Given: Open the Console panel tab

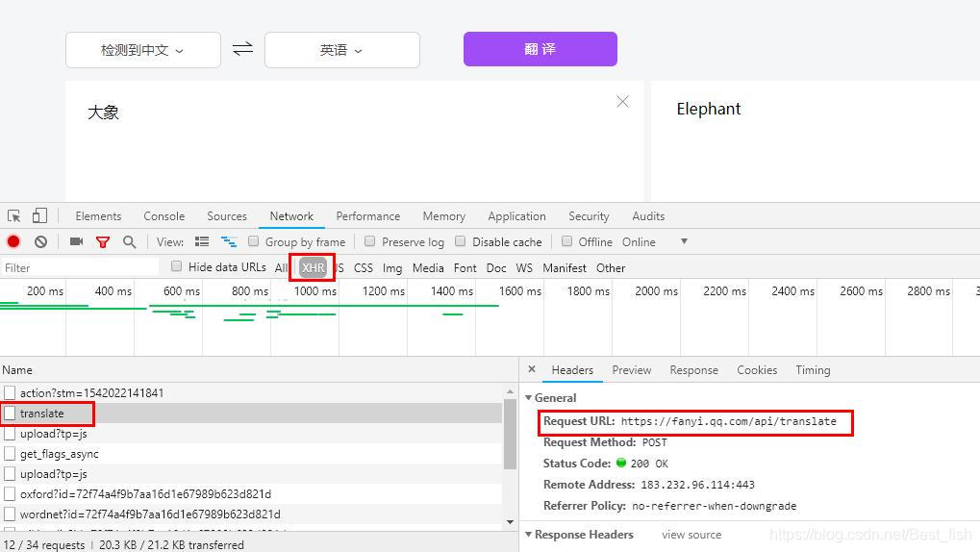Looking at the screenshot, I should click(x=163, y=216).
